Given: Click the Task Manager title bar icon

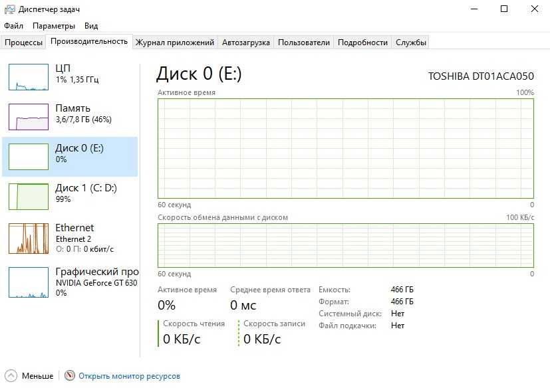Looking at the screenshot, I should (x=9, y=9).
